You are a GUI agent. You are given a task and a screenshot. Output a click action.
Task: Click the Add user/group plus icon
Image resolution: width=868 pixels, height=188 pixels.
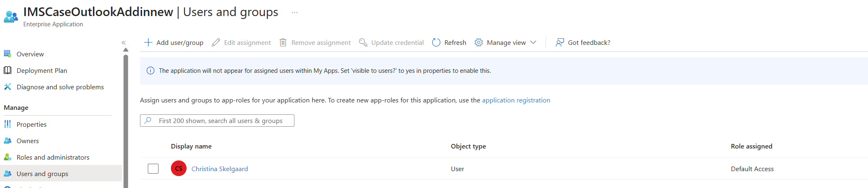148,42
